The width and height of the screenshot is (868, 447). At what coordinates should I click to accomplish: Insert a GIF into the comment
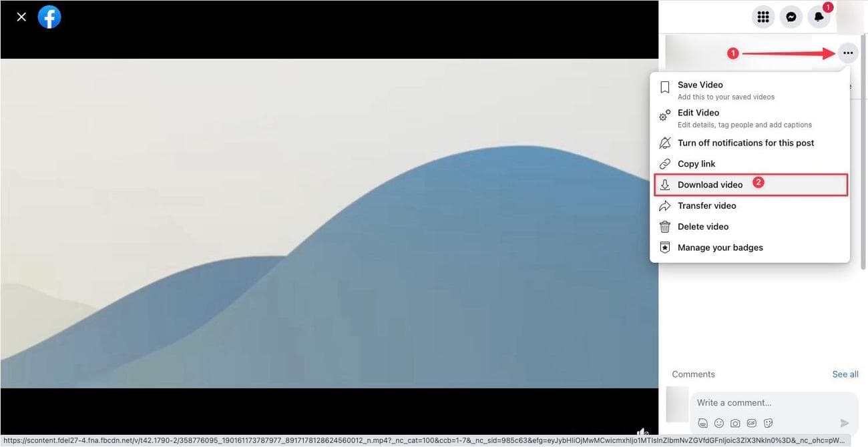click(x=752, y=423)
